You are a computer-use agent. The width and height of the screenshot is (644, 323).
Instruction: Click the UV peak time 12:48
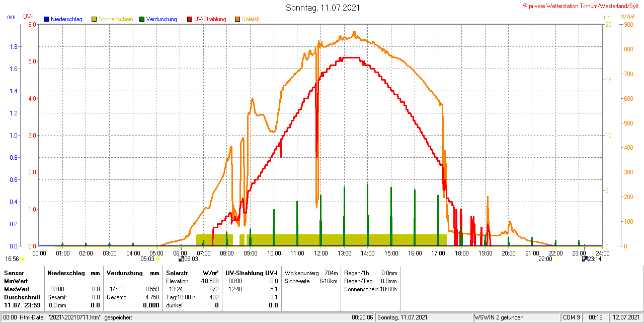coord(235,289)
